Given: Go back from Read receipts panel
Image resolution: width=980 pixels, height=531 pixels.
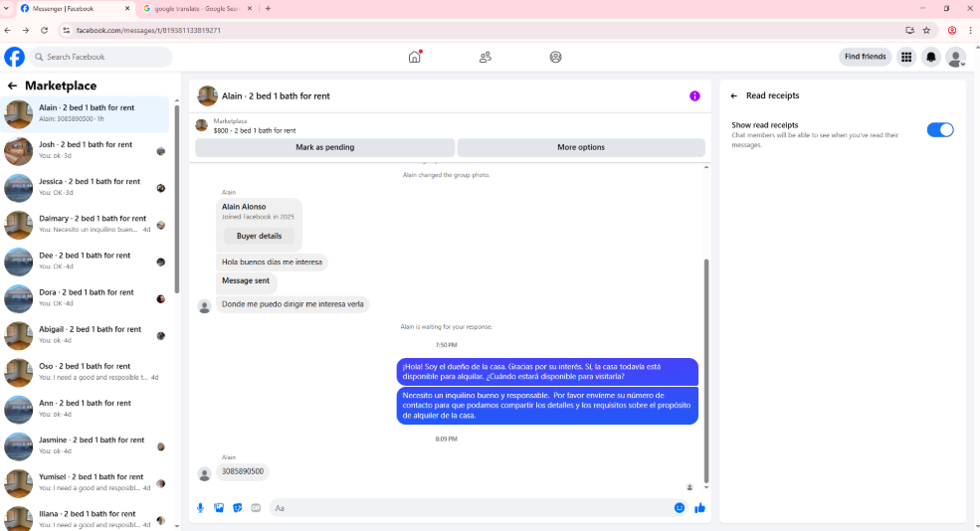Looking at the screenshot, I should pos(733,95).
